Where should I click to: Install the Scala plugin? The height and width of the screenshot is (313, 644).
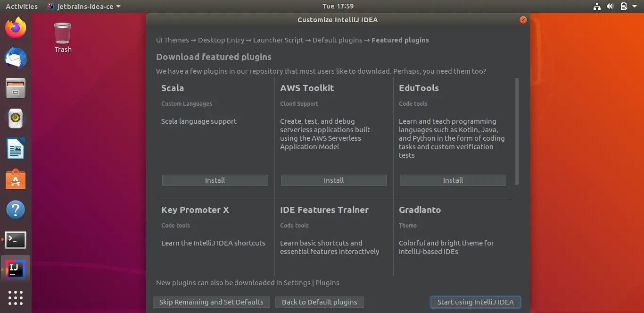215,180
